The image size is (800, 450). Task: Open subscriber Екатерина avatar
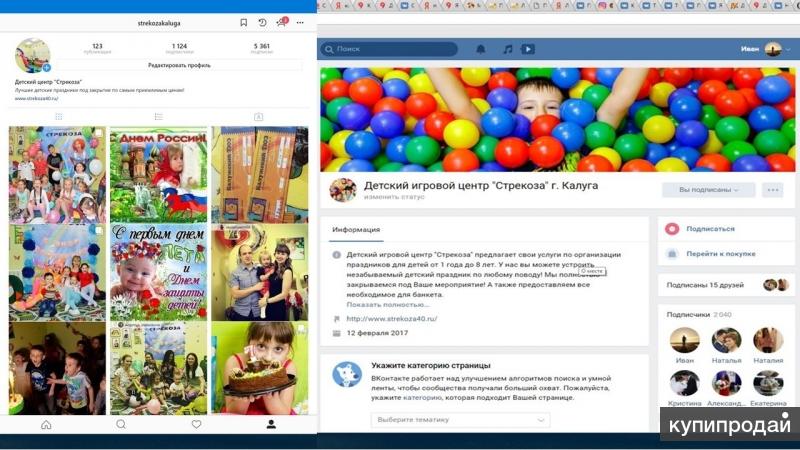click(768, 383)
